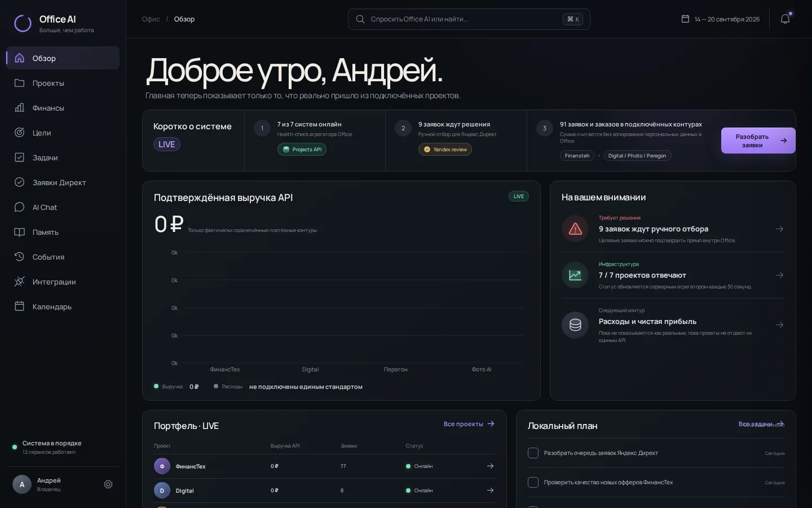The width and height of the screenshot is (812, 508).
Task: Click the 'Projects API' badge
Action: (x=302, y=150)
